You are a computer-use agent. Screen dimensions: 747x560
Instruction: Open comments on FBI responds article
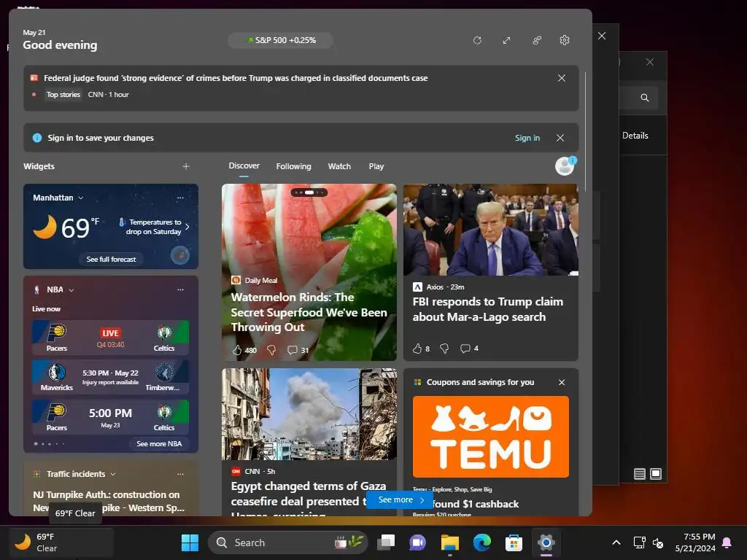469,349
